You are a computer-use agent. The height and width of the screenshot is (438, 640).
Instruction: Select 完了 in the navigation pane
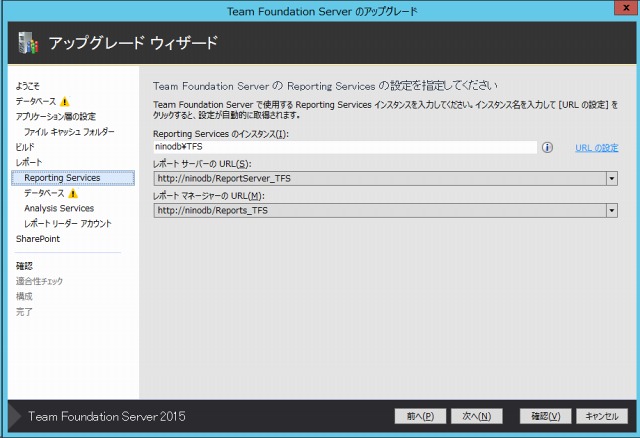click(x=24, y=312)
